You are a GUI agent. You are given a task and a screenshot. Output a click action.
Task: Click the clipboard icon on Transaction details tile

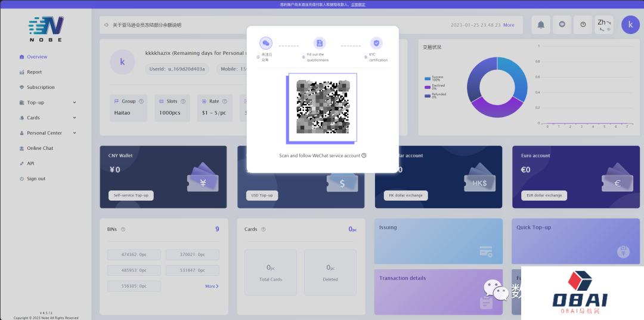[487, 303]
